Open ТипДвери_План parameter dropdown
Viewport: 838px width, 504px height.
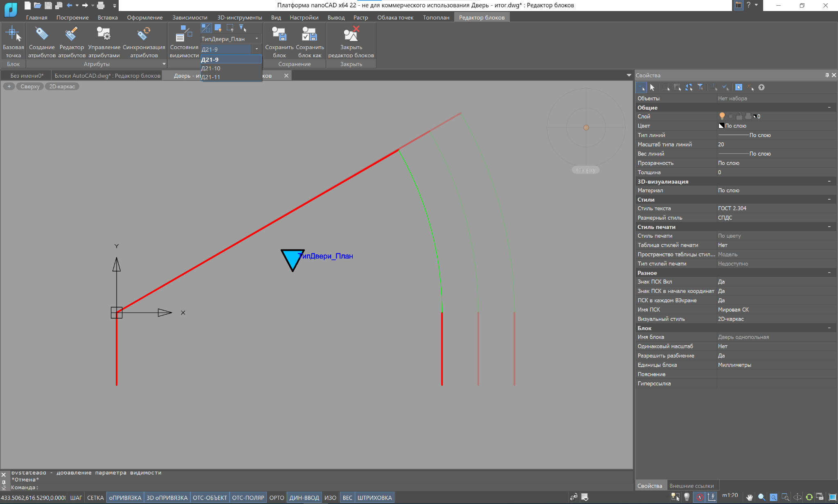pos(257,39)
